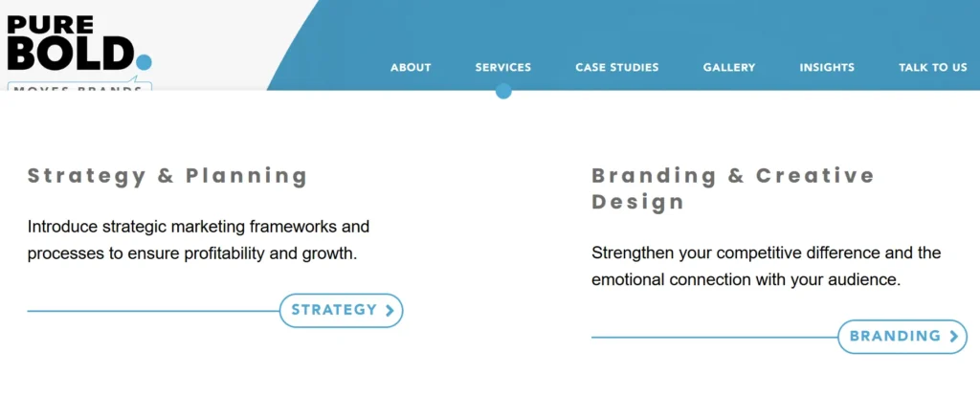This screenshot has width=980, height=396.
Task: Click the chevron arrow in Branding button
Action: 953,337
